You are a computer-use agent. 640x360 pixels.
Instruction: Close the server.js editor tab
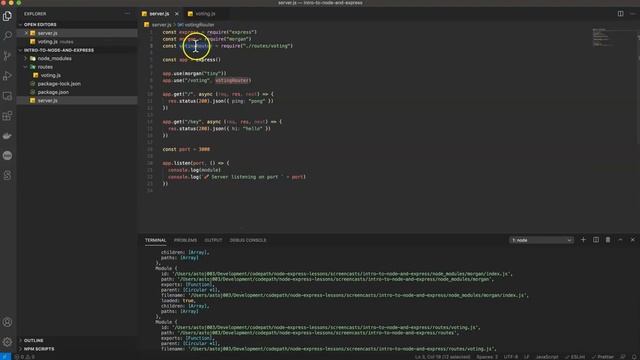pyautogui.click(x=177, y=14)
